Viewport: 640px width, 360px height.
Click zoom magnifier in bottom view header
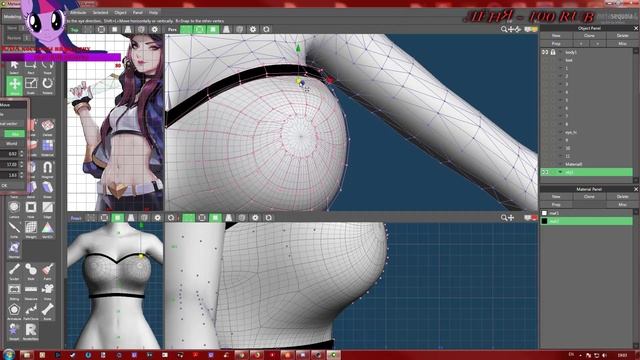click(x=504, y=218)
